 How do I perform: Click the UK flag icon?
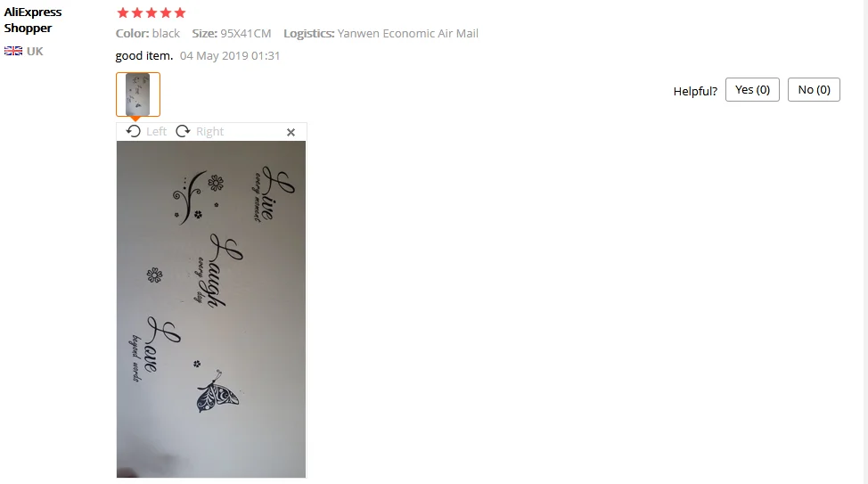(13, 51)
